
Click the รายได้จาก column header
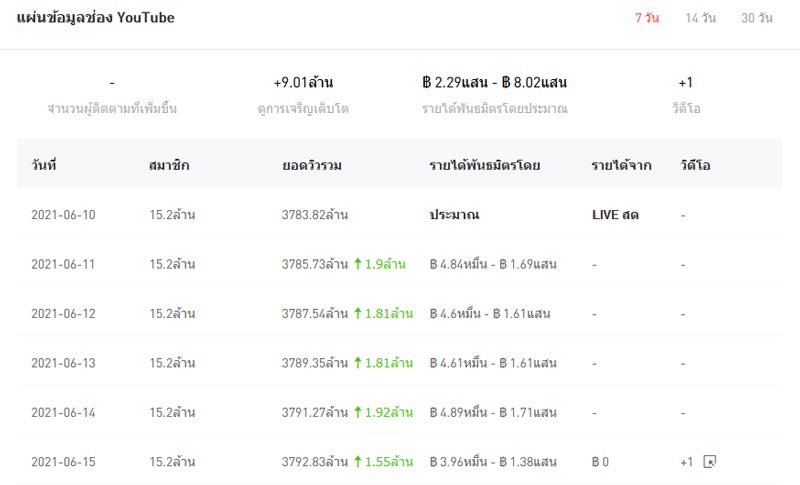click(x=621, y=165)
